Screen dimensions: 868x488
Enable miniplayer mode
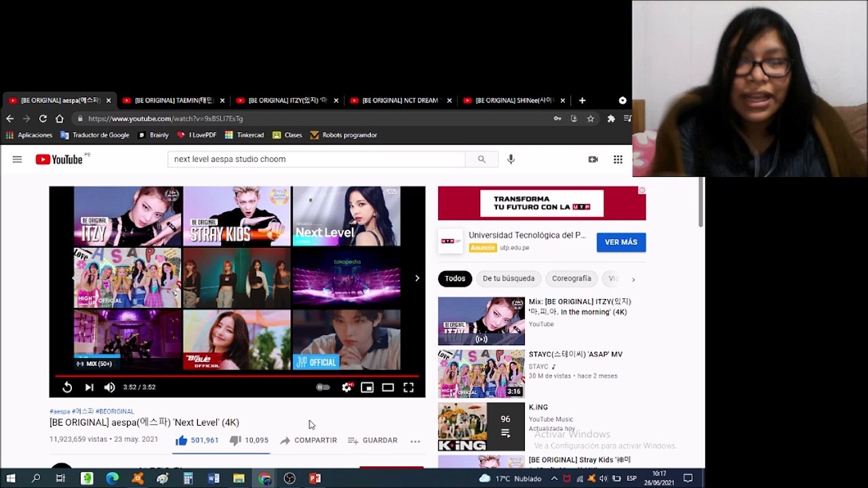pyautogui.click(x=367, y=387)
